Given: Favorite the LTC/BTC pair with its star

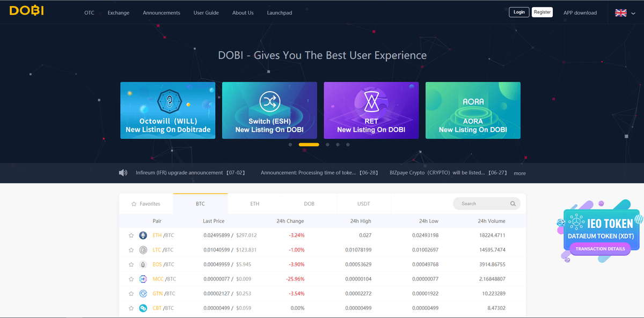Looking at the screenshot, I should pyautogui.click(x=131, y=250).
